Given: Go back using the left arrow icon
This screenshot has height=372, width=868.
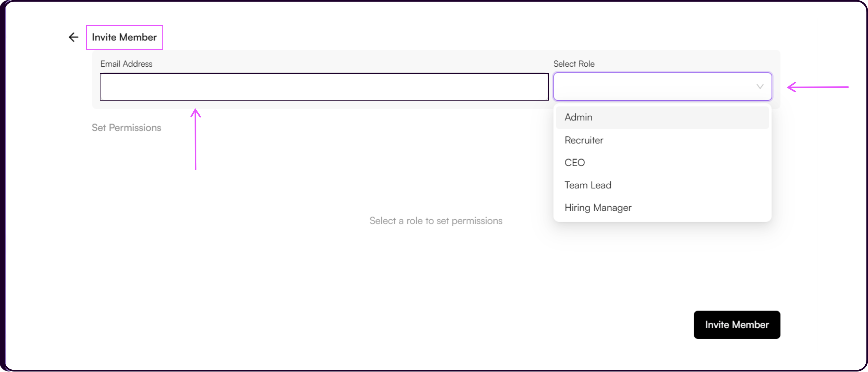Looking at the screenshot, I should pyautogui.click(x=73, y=37).
